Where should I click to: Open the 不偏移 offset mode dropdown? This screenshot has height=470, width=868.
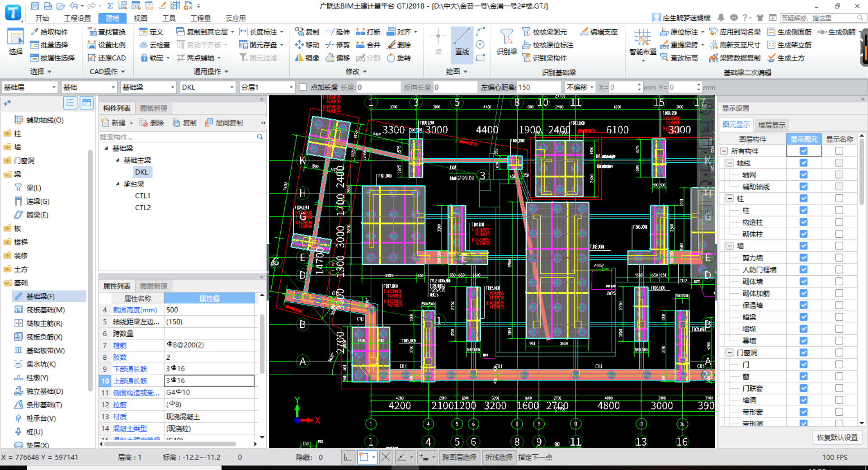click(x=580, y=87)
